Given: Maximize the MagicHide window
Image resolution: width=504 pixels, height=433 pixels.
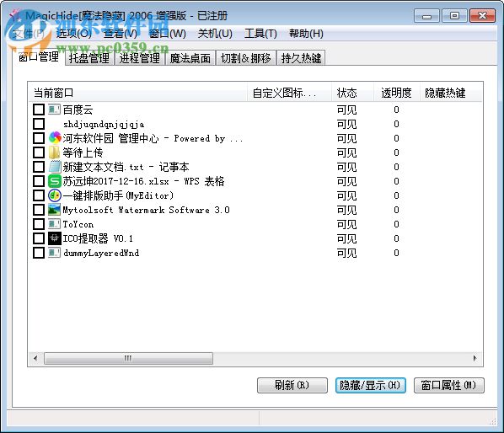Looking at the screenshot, I should click(x=454, y=16).
